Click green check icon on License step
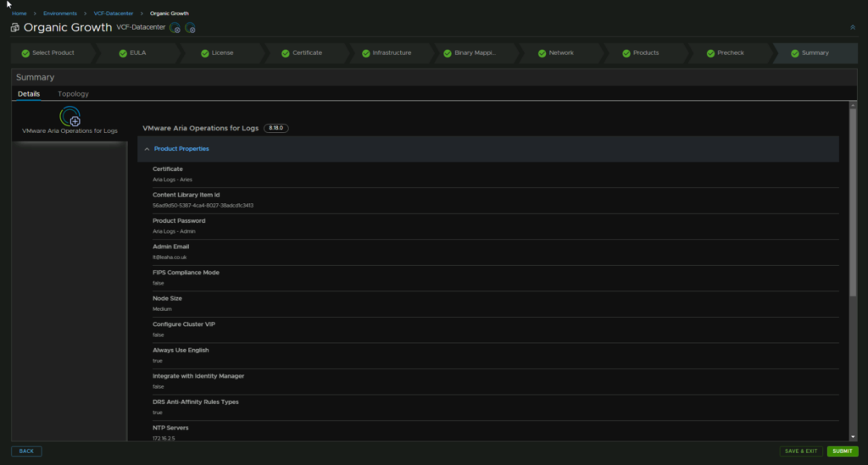Screen dimensions: 868x465 point(205,53)
